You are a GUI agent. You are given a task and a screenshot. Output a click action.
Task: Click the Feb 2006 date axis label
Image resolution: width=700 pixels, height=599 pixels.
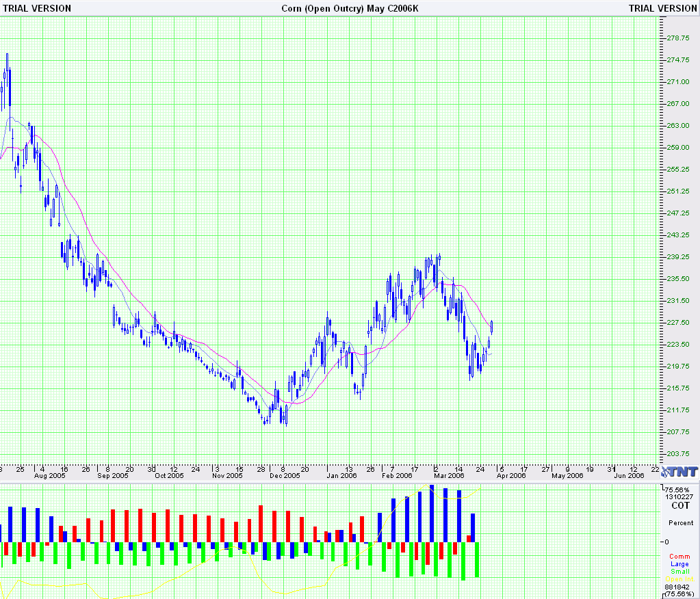click(x=397, y=475)
